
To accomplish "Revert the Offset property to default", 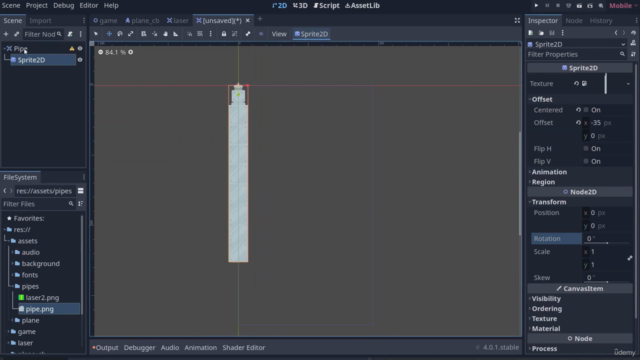I will [x=578, y=122].
